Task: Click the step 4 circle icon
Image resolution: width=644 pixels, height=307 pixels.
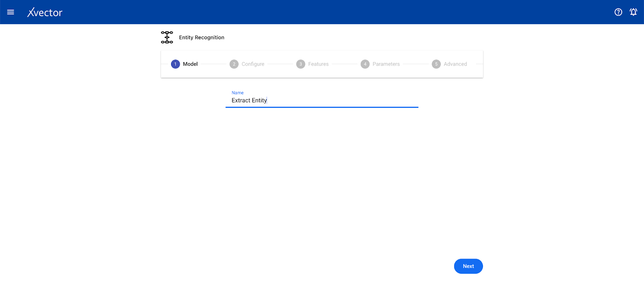Action: (x=365, y=64)
